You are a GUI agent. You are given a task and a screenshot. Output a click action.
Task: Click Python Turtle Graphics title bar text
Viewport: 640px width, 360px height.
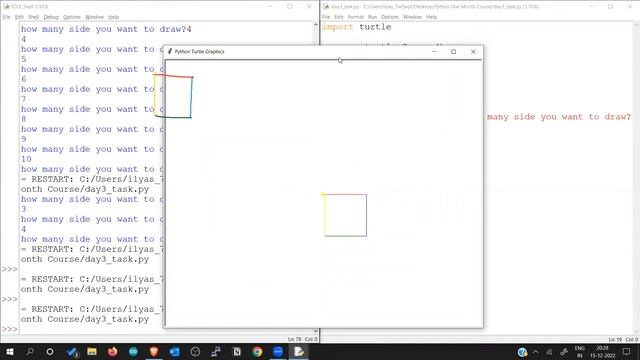(200, 51)
